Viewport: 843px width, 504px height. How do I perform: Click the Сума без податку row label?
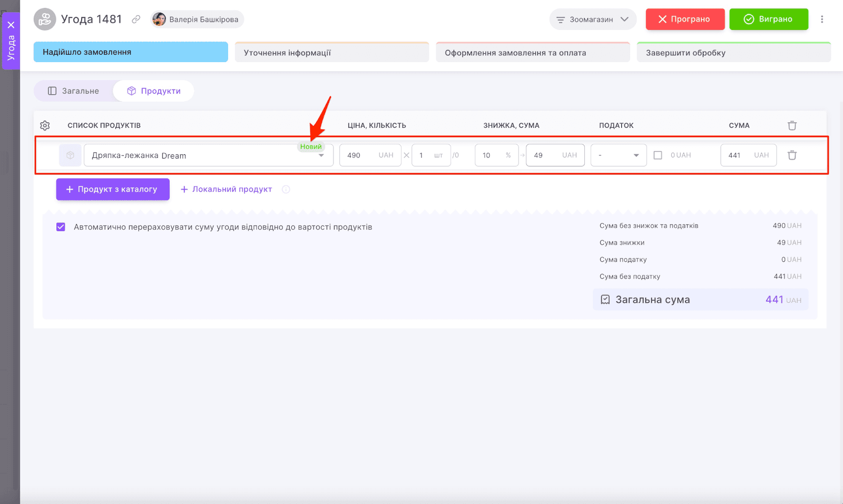pyautogui.click(x=630, y=276)
